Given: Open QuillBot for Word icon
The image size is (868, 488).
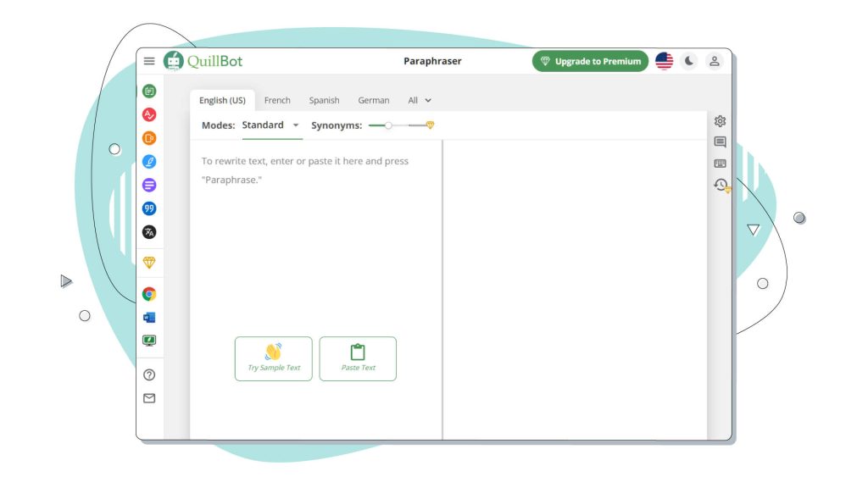Looking at the screenshot, I should coord(149,318).
